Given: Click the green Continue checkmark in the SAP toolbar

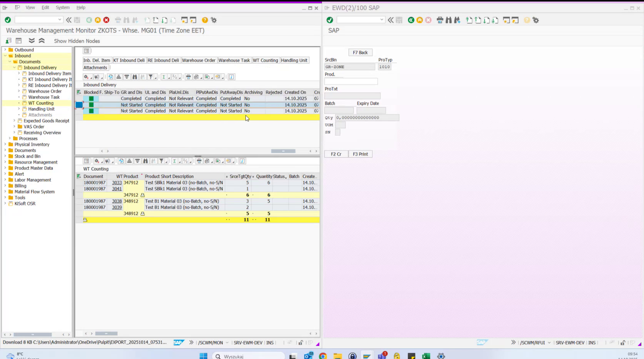Looking at the screenshot, I should point(7,20).
